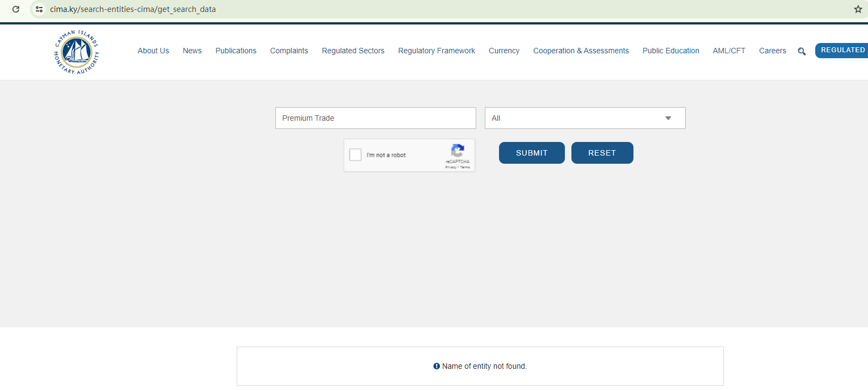The image size is (868, 390).
Task: Open the reCAPTCHA Terms link
Action: pyautogui.click(x=465, y=168)
